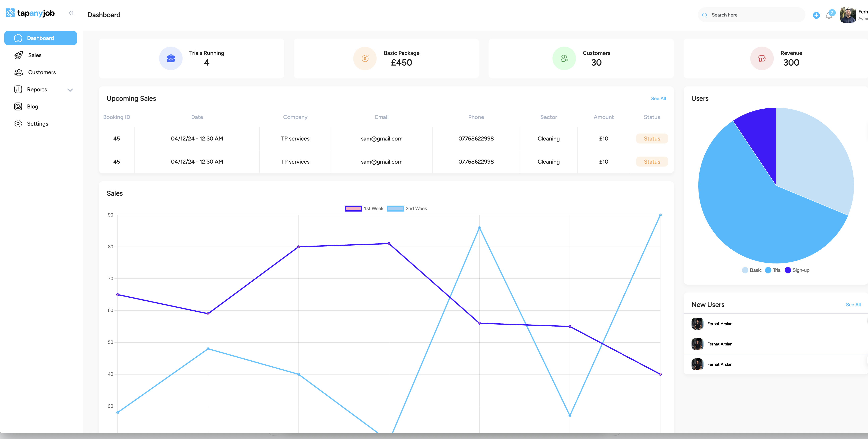Click See All in New Users
Screen dimensions: 868x439
point(853,305)
